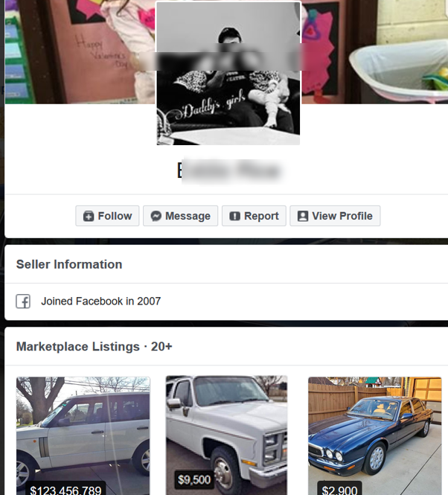
Task: Click the person icon on View Profile
Action: click(303, 217)
